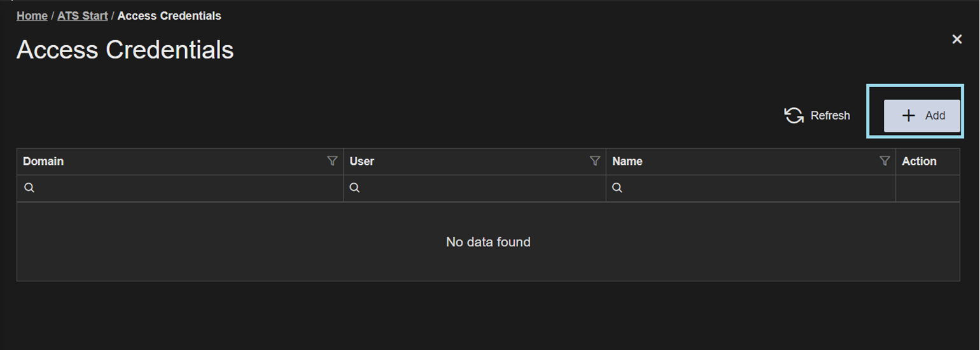Screen dimensions: 980x350
Task: Click the Name search magnifier icon
Action: coord(617,188)
